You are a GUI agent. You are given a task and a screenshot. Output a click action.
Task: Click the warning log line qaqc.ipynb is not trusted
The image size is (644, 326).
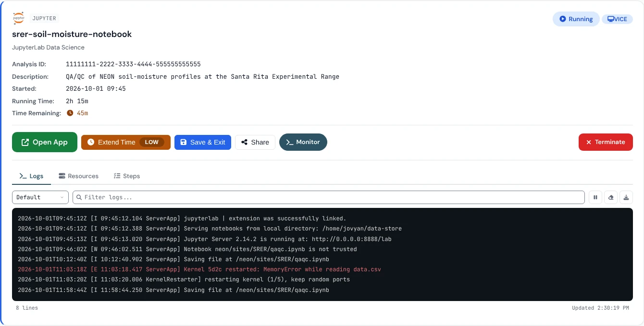pyautogui.click(x=187, y=249)
